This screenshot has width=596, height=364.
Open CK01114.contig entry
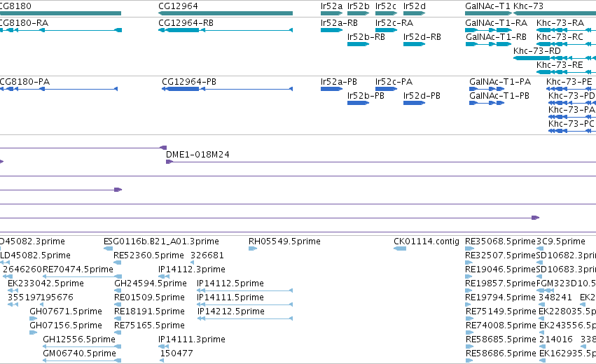click(x=427, y=241)
